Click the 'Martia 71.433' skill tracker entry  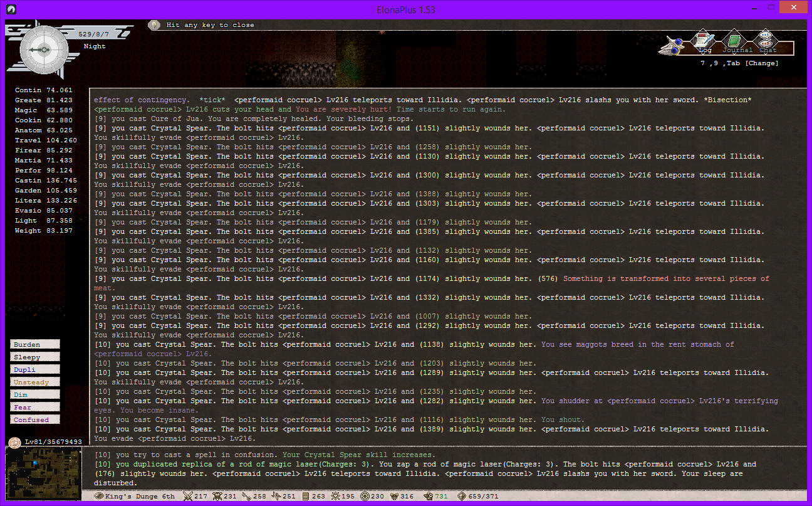44,161
